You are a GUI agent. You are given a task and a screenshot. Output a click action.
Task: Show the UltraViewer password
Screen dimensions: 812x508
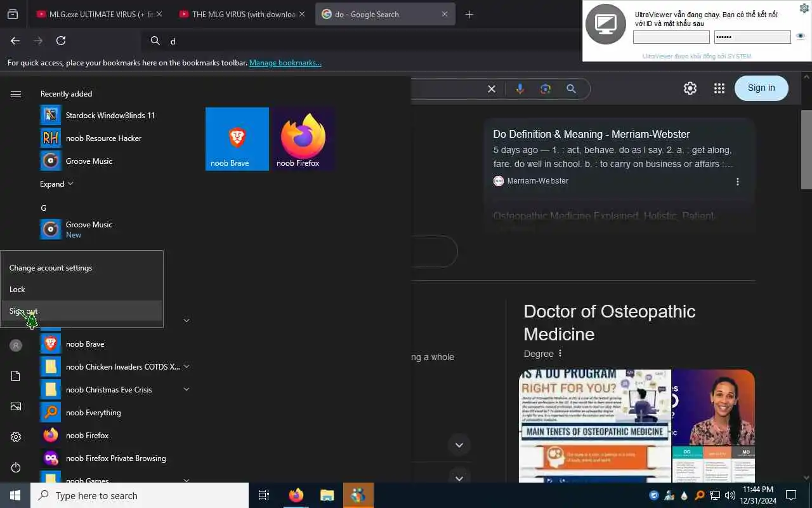(x=801, y=37)
